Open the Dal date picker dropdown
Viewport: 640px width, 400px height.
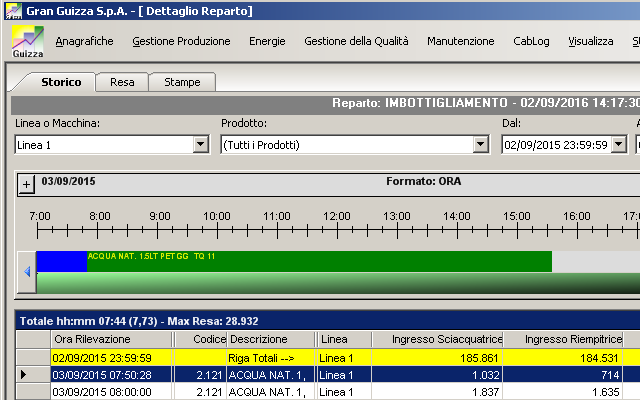point(617,145)
